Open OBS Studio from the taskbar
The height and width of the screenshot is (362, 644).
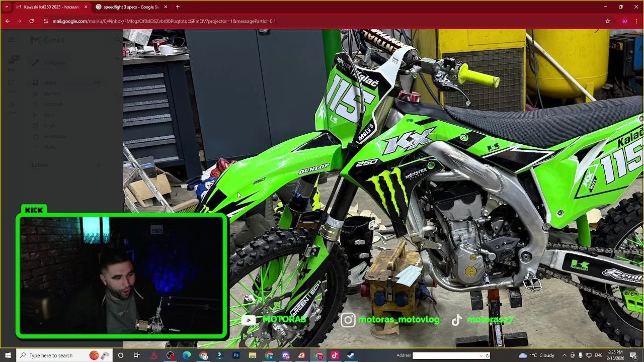171,355
